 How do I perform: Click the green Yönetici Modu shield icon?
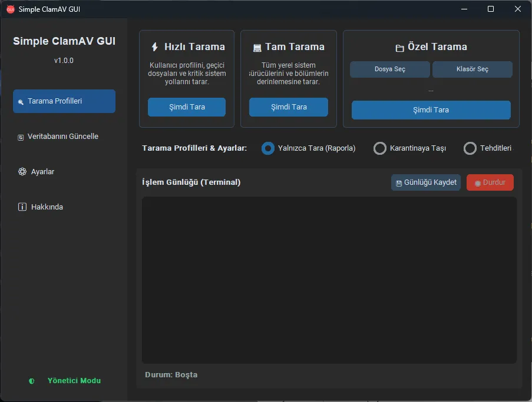click(32, 381)
